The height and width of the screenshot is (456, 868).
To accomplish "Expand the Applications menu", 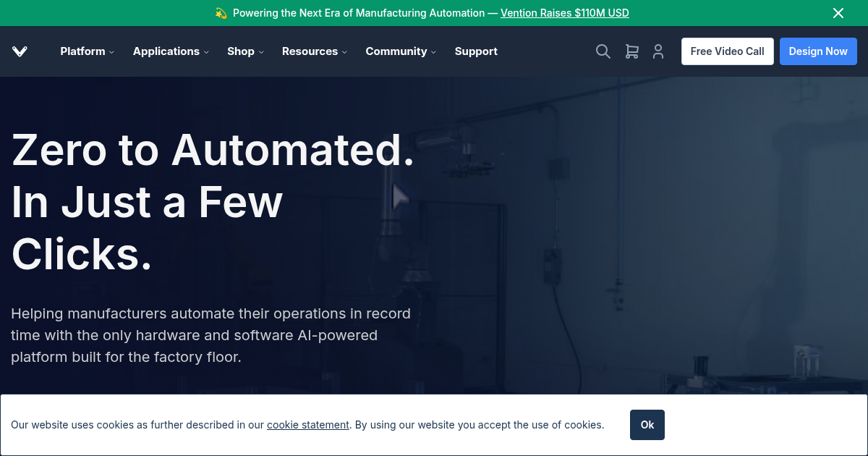I will [171, 51].
